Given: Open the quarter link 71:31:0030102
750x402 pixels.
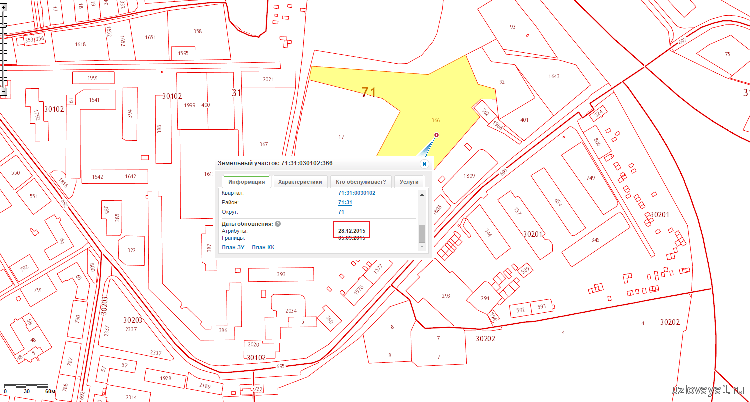Looking at the screenshot, I should tap(356, 193).
